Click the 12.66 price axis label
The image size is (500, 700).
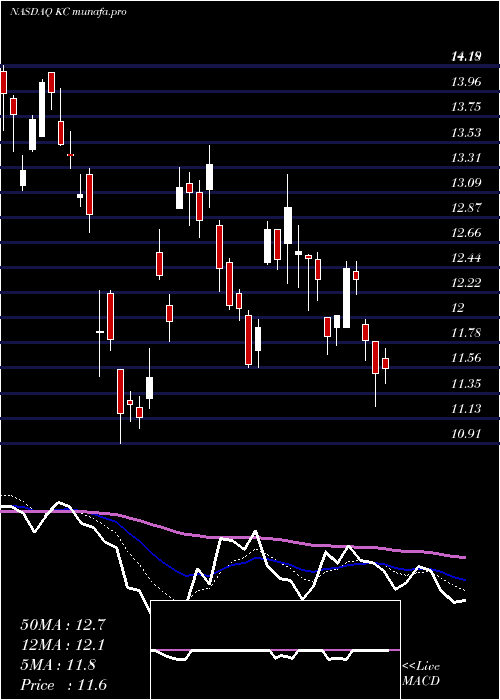pyautogui.click(x=466, y=233)
